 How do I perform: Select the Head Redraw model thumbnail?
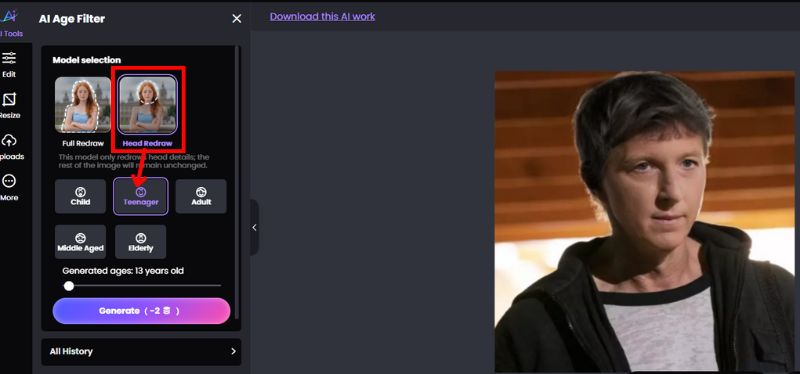tap(148, 105)
